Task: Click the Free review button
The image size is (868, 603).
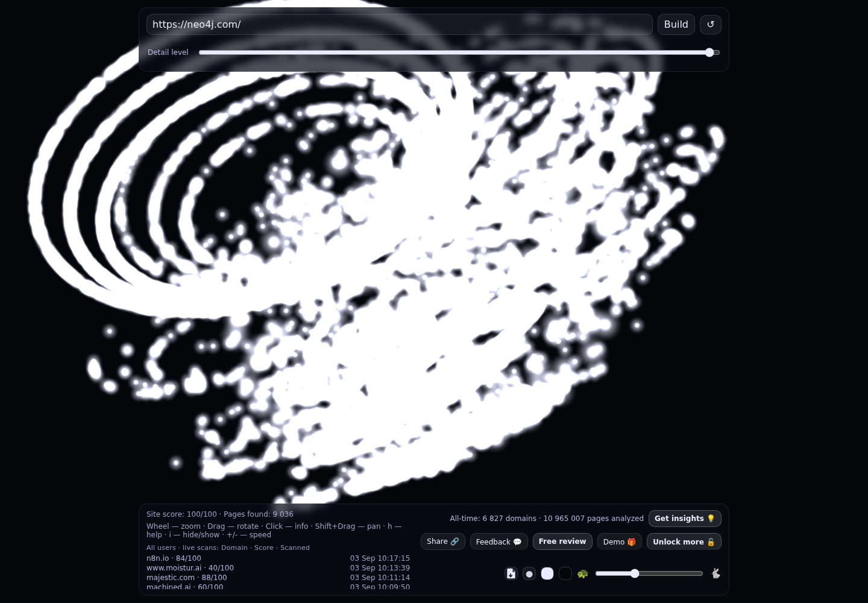Action: (562, 541)
